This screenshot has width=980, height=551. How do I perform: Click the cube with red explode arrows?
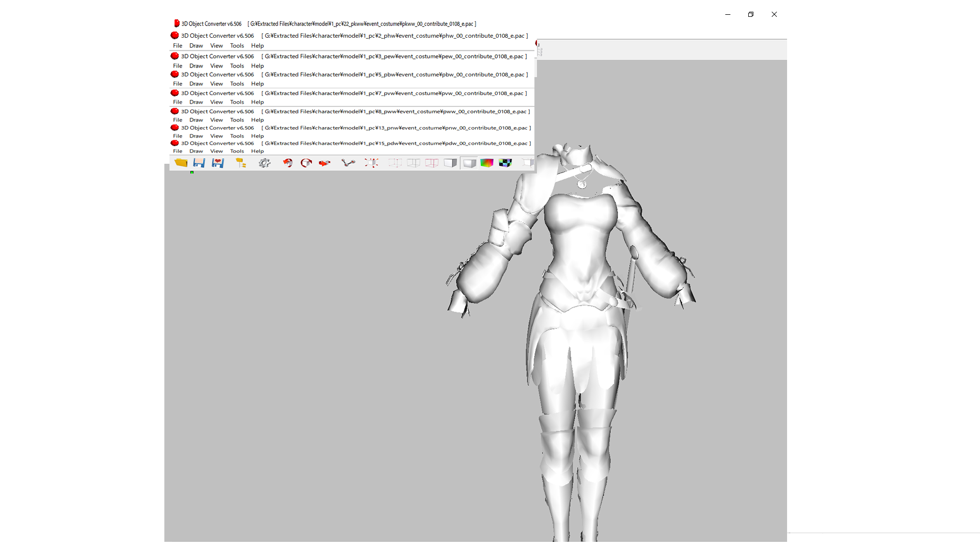click(372, 163)
